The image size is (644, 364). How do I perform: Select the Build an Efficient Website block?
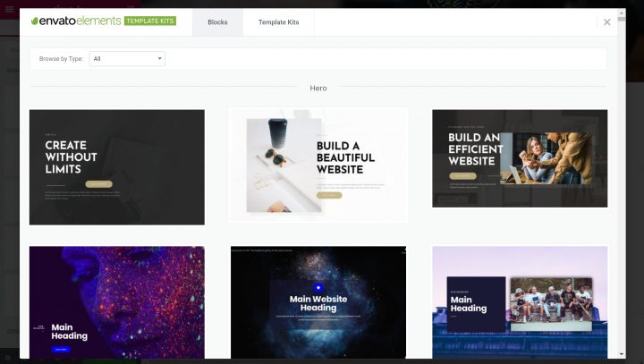point(520,158)
